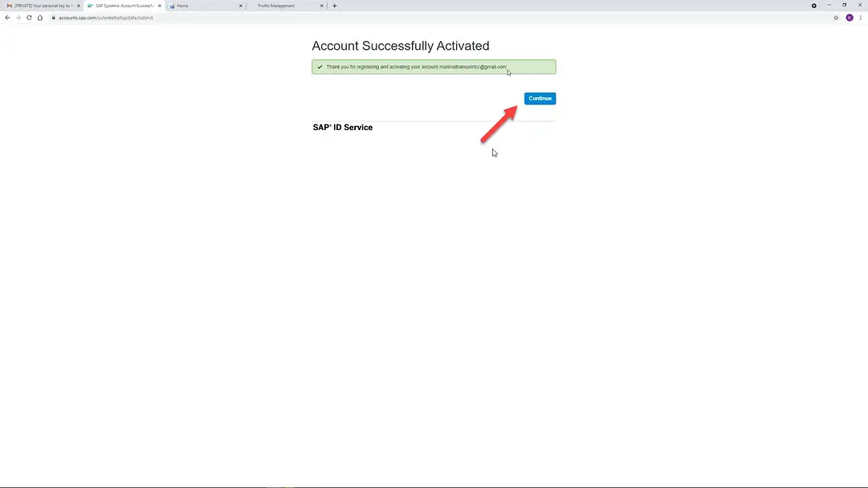Open the Chrome three-dot menu
Image resolution: width=868 pixels, height=488 pixels.
click(860, 18)
